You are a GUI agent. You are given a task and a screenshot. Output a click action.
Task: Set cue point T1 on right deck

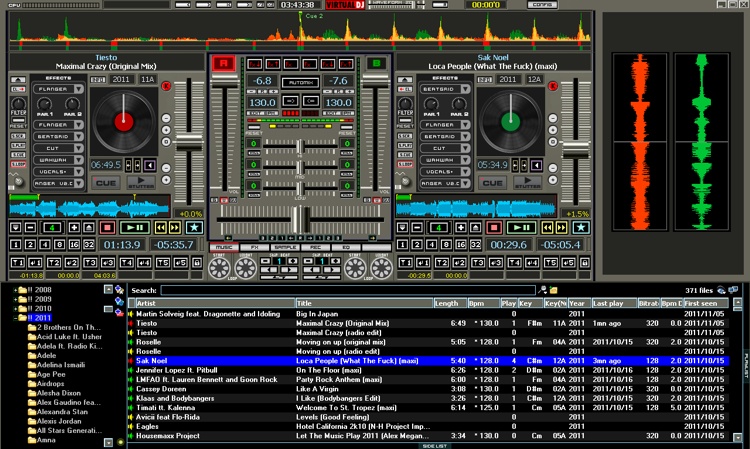(x=405, y=263)
